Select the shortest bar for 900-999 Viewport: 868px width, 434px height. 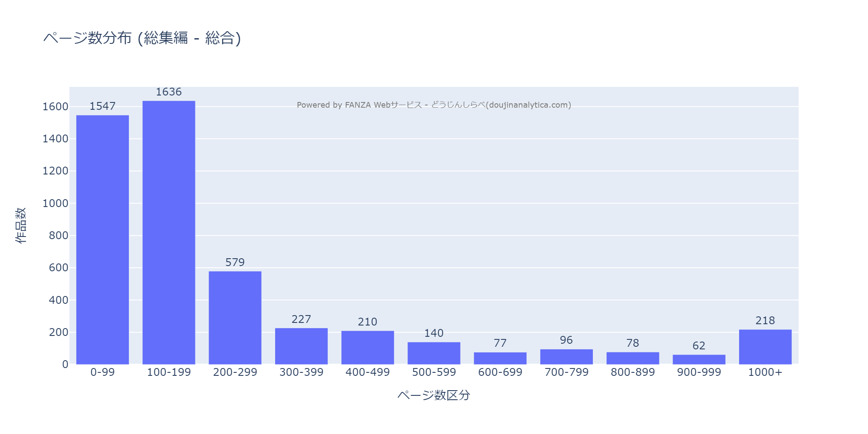coord(699,360)
